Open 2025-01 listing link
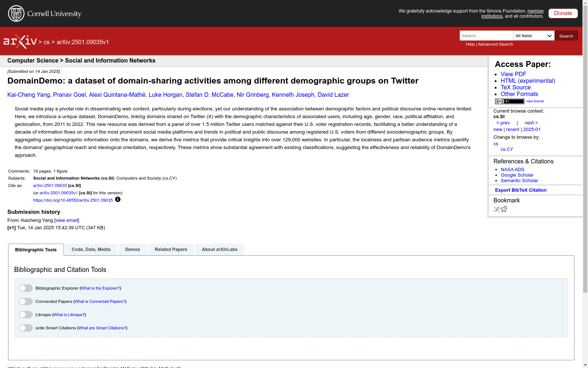Image resolution: width=588 pixels, height=368 pixels. point(532,130)
